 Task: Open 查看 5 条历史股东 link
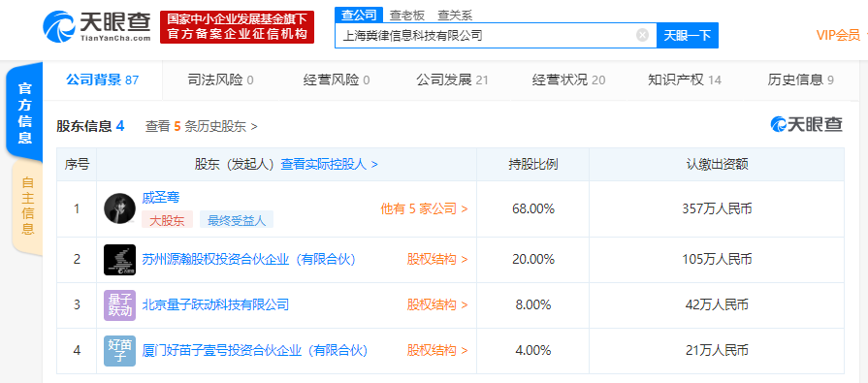point(202,126)
